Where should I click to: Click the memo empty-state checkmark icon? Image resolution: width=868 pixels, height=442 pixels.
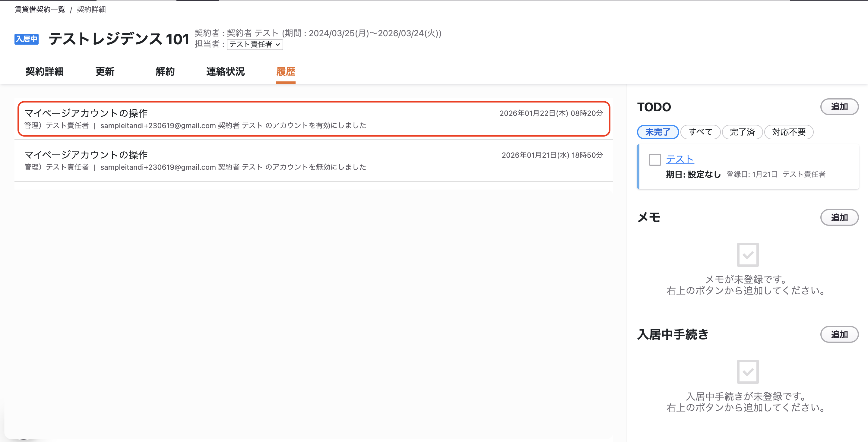point(748,255)
